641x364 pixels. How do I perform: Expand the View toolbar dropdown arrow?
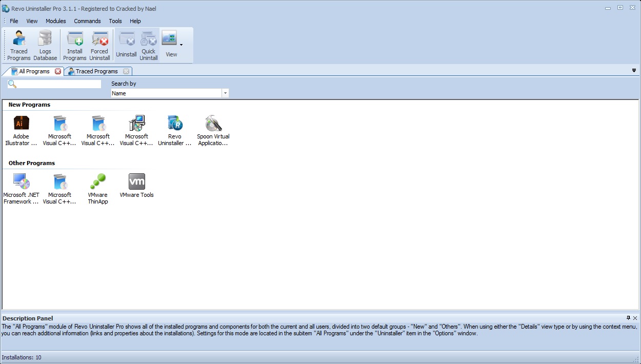tap(181, 46)
